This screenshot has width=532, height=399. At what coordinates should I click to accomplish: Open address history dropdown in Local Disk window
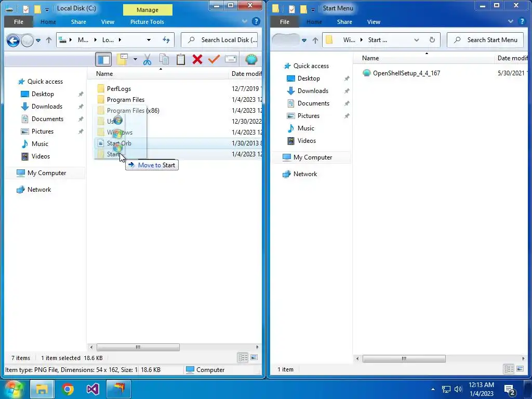(149, 40)
